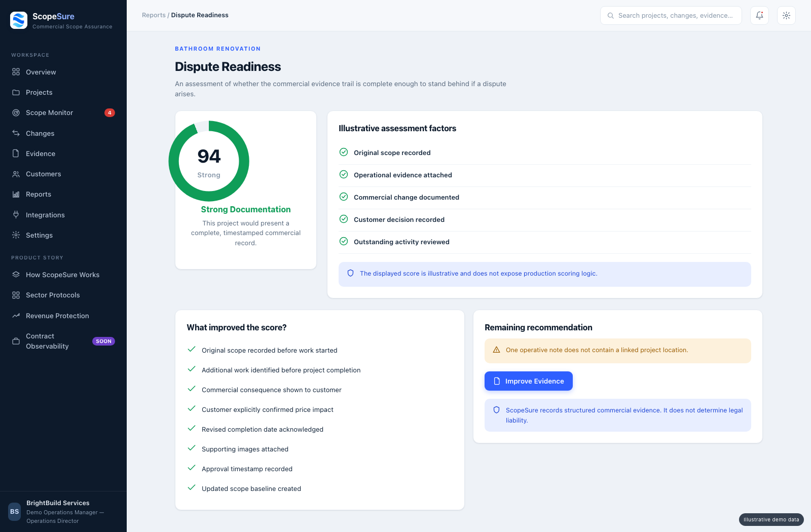Open the Overview grid icon
Screen dimensions: 811x532
pyautogui.click(x=16, y=72)
